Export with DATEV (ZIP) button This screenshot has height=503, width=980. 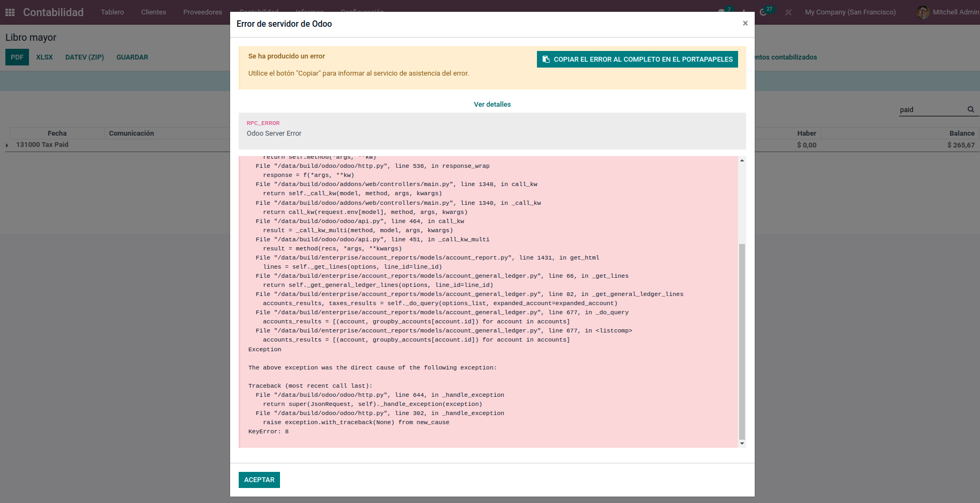click(x=85, y=57)
